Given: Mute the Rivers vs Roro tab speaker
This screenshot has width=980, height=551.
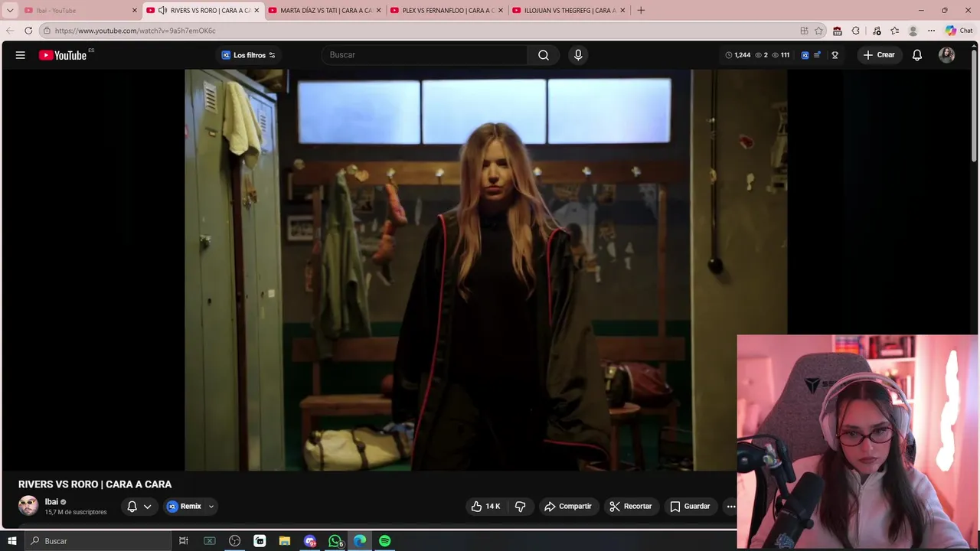Looking at the screenshot, I should point(163,10).
